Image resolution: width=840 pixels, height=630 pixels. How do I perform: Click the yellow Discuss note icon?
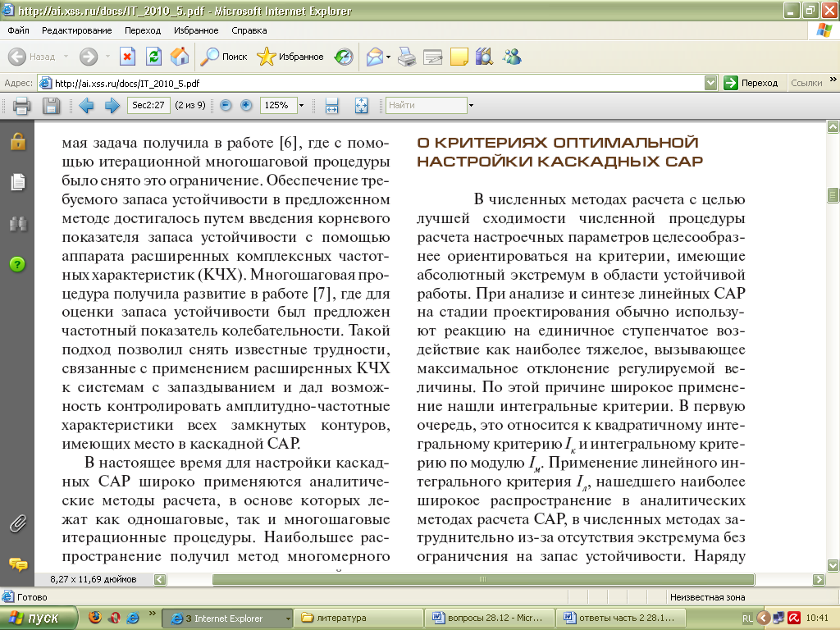459,57
